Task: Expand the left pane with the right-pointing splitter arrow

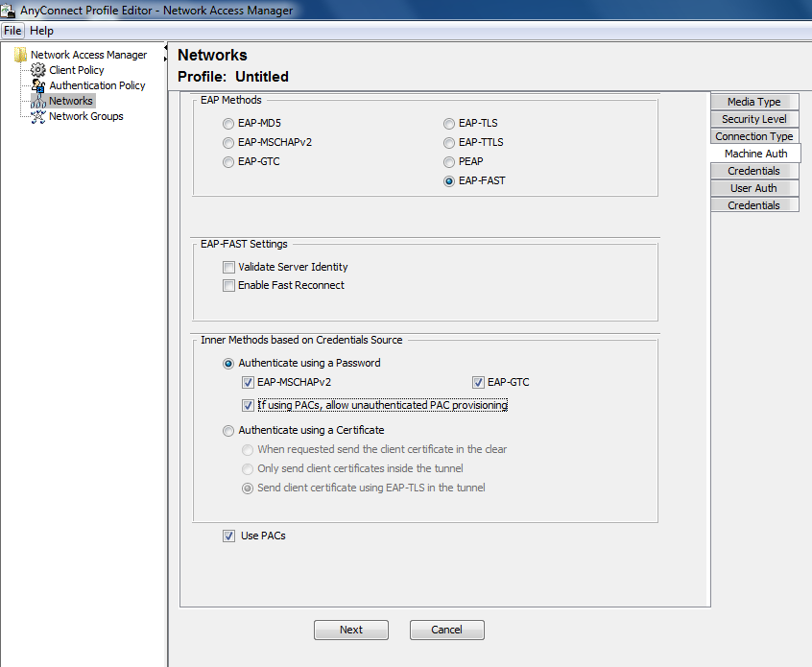Action: click(166, 59)
